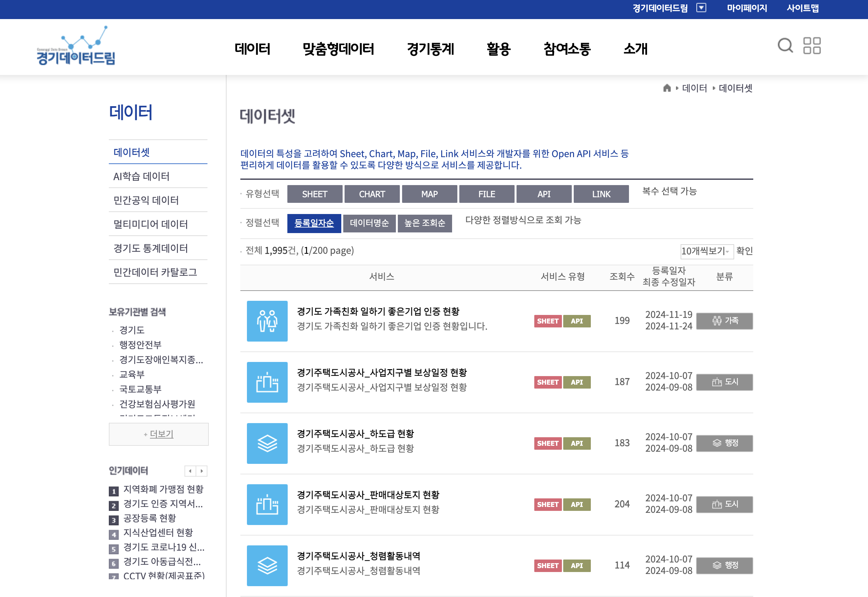The height and width of the screenshot is (597, 868).
Task: Open the 맞춤형데이터 main menu
Action: click(338, 49)
